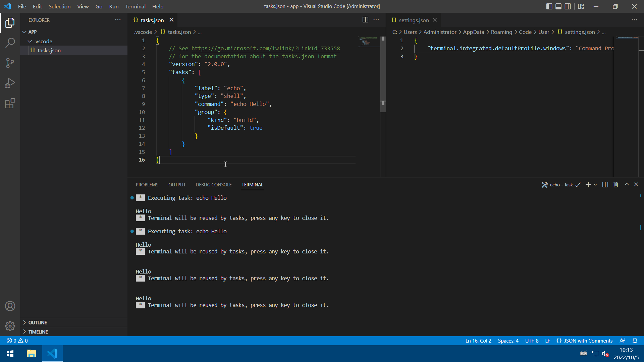Open the Terminal menu
This screenshot has height=362, width=644.
(135, 6)
